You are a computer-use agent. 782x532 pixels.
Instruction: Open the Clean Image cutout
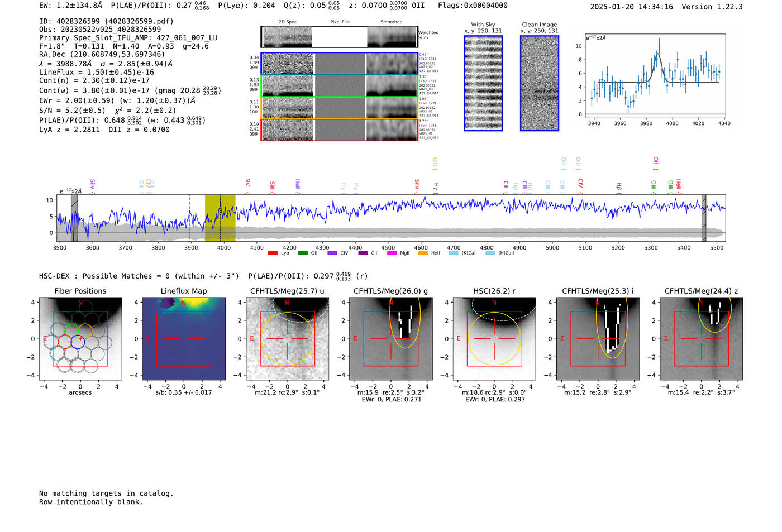pos(540,83)
